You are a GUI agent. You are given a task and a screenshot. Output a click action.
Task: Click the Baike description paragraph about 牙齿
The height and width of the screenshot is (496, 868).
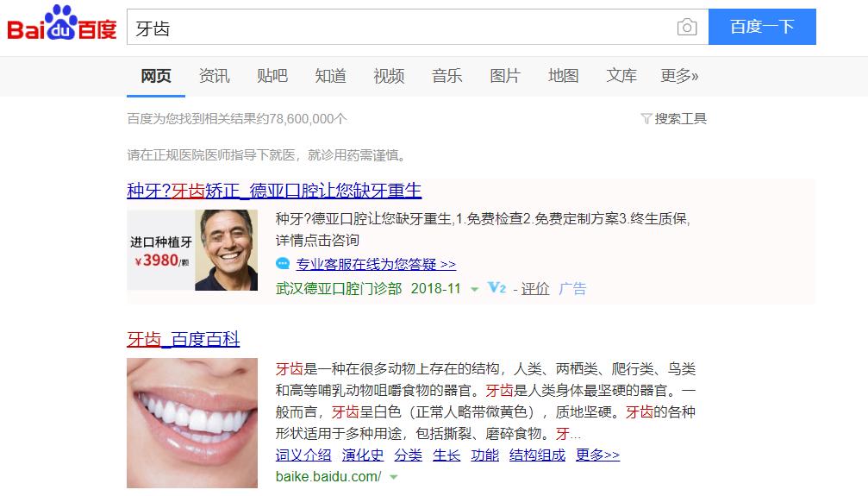(485, 401)
